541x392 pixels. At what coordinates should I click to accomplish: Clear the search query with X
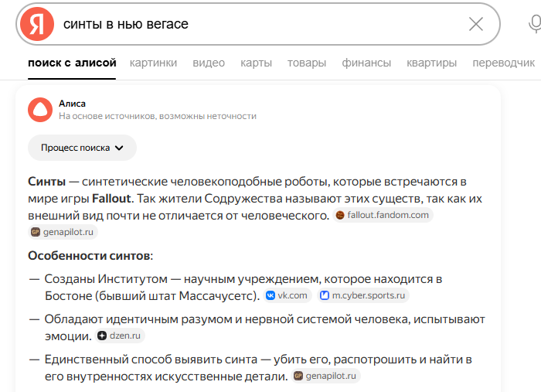[x=476, y=24]
